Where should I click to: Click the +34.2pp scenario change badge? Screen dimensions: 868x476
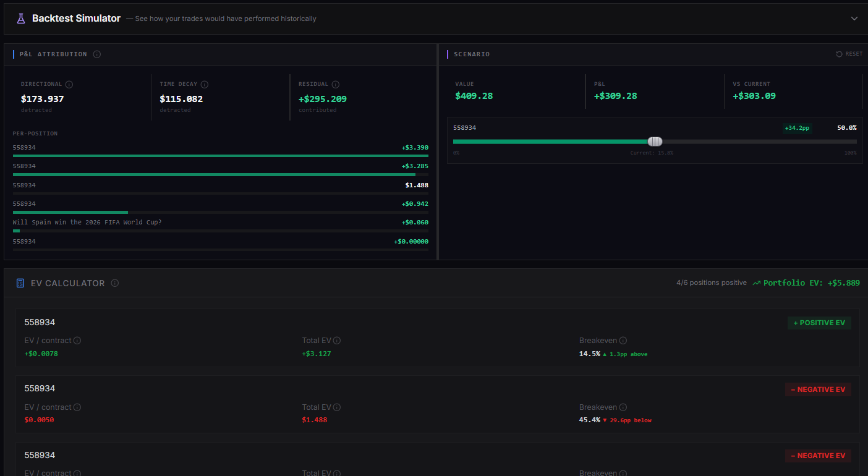[797, 128]
